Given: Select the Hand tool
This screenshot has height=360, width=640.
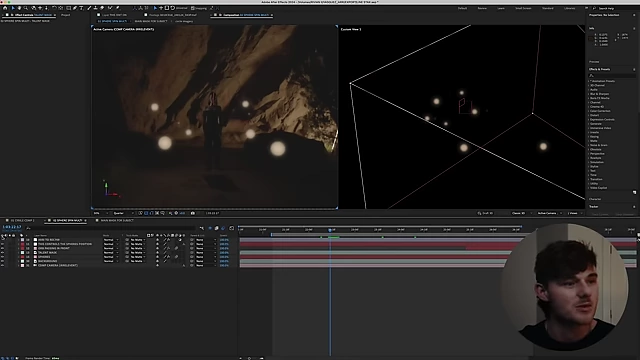Looking at the screenshot, I should [x=19, y=8].
